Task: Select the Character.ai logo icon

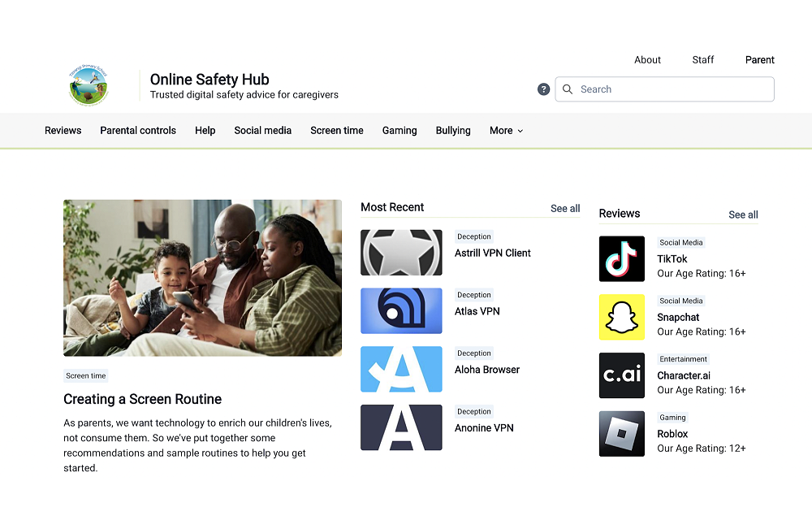Action: (621, 375)
